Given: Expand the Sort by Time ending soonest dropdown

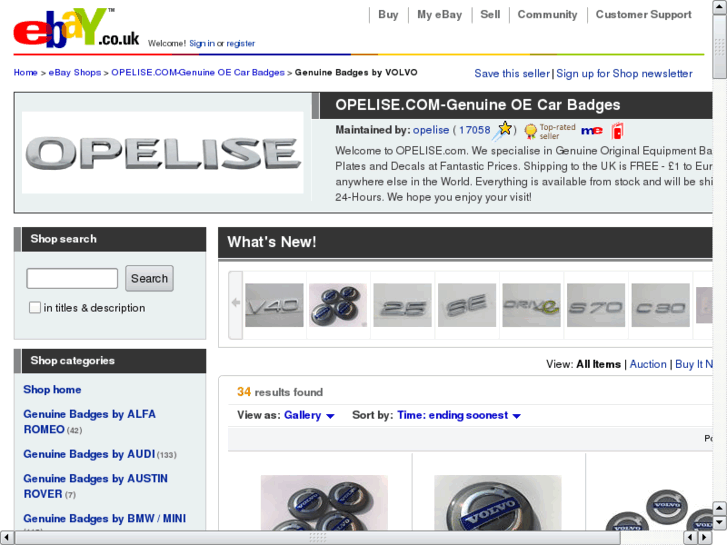Looking at the screenshot, I should pyautogui.click(x=459, y=415).
